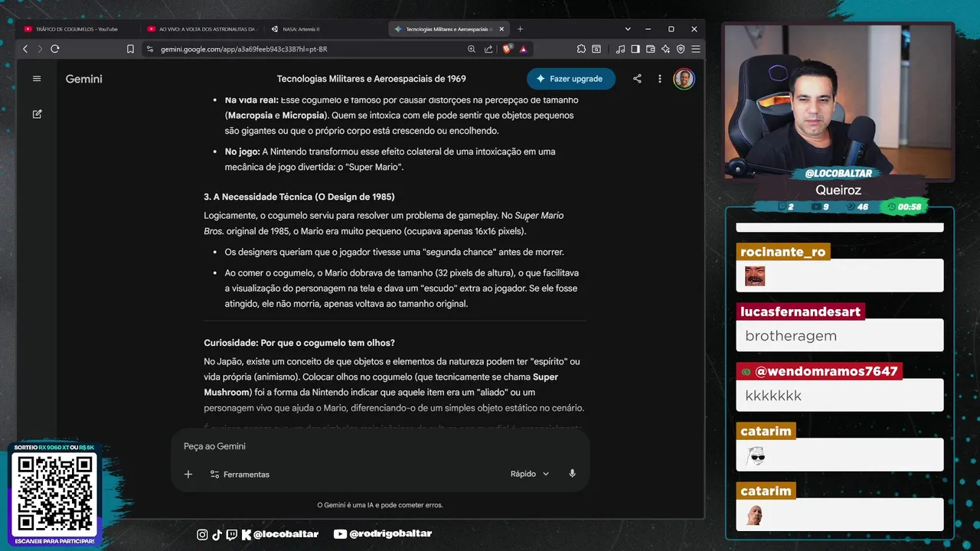The height and width of the screenshot is (551, 980).
Task: Click the TikTok icon in footer bar
Action: point(217,534)
